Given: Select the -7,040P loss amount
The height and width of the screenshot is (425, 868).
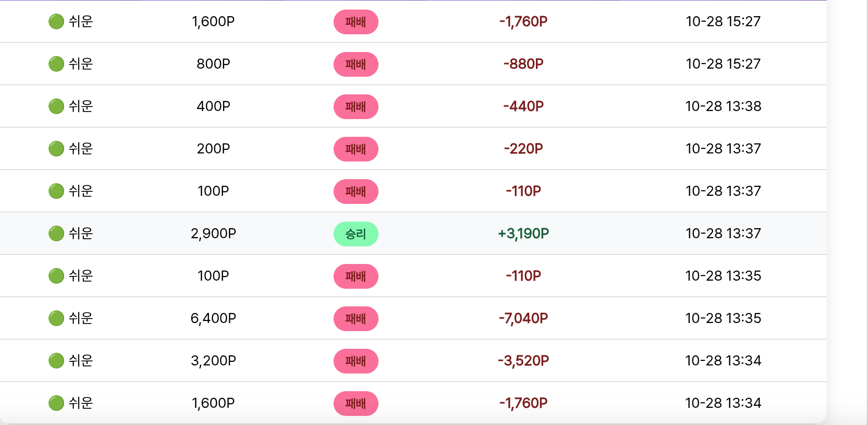Looking at the screenshot, I should point(523,318).
